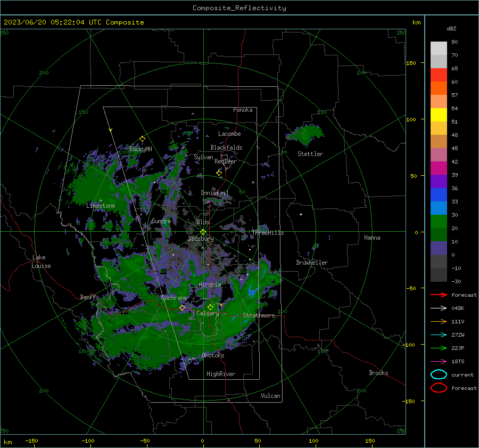Click the yellow diamond marker below RedDeer
Image resolution: width=479 pixels, height=448 pixels.
(219, 173)
